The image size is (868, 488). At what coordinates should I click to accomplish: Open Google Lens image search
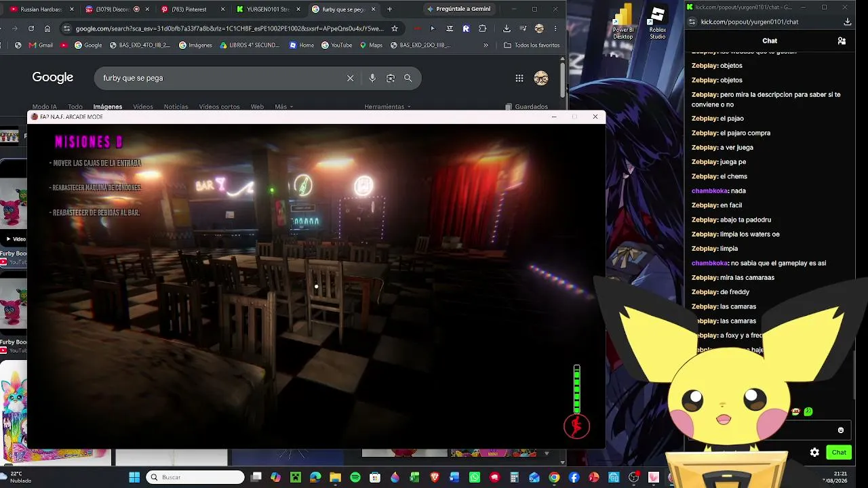391,78
